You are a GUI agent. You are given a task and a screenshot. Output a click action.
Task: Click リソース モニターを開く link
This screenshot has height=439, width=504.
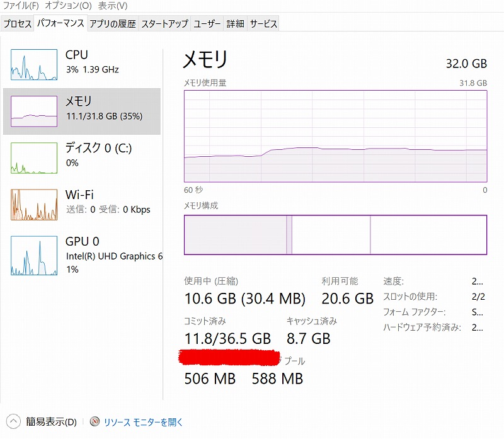tap(144, 422)
